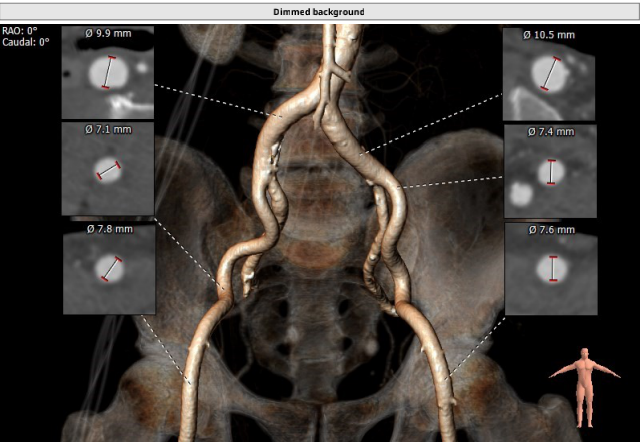The image size is (642, 447).
Task: Select the Ø 9.9 mm cross-section thumbnail
Action: (107, 73)
